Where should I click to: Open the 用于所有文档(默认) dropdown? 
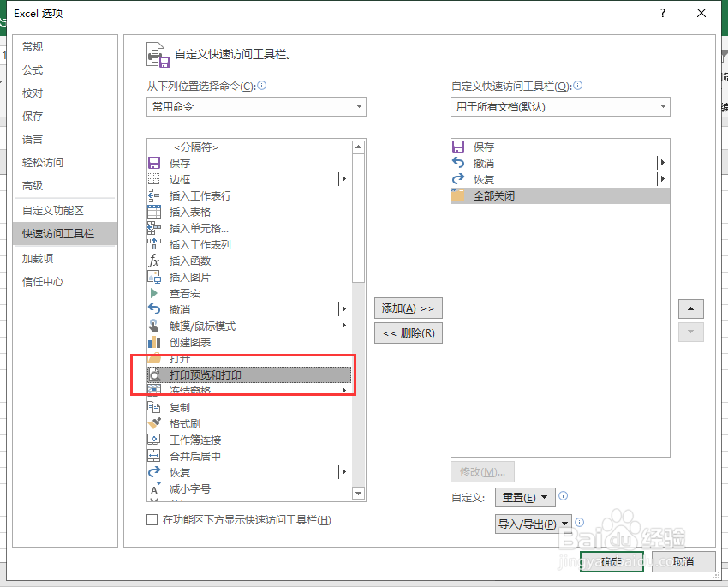[x=560, y=107]
